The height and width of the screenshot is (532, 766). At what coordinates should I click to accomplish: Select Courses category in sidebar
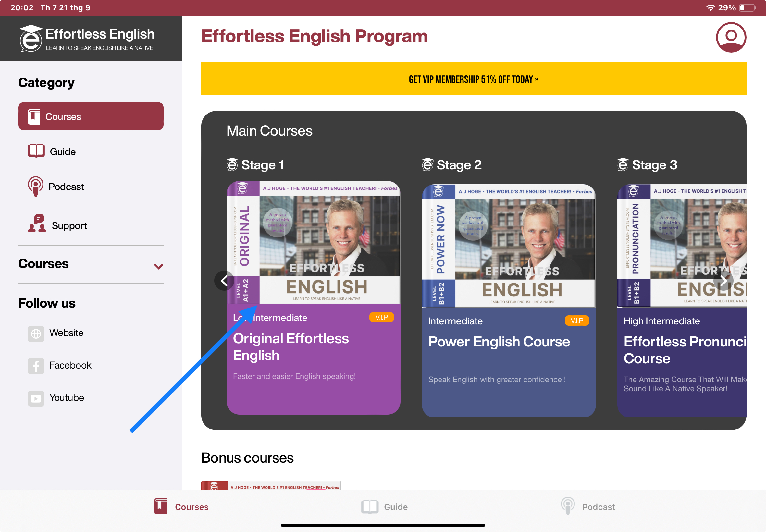click(91, 116)
